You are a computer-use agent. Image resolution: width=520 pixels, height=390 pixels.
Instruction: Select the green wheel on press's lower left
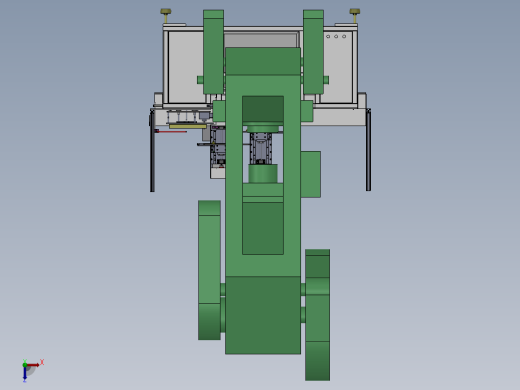point(209,270)
